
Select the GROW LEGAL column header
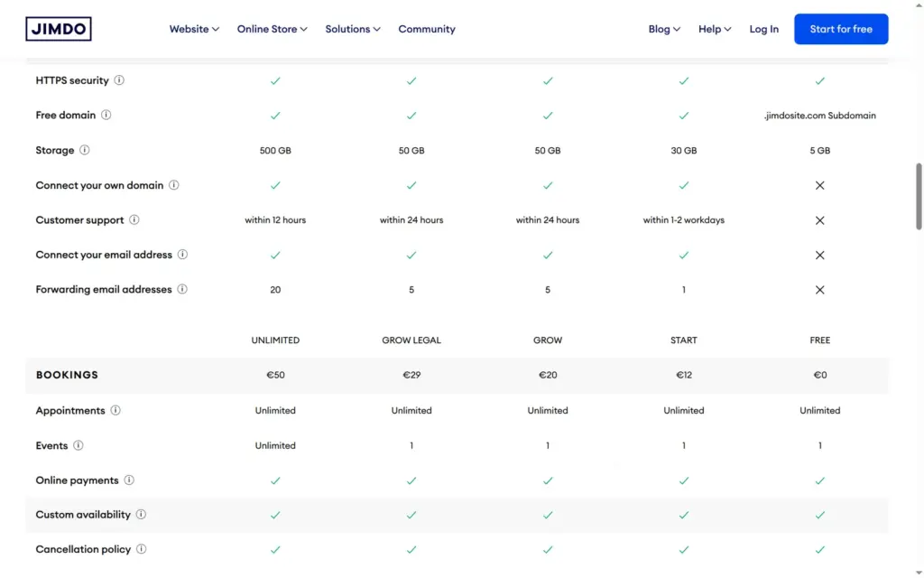click(x=411, y=340)
